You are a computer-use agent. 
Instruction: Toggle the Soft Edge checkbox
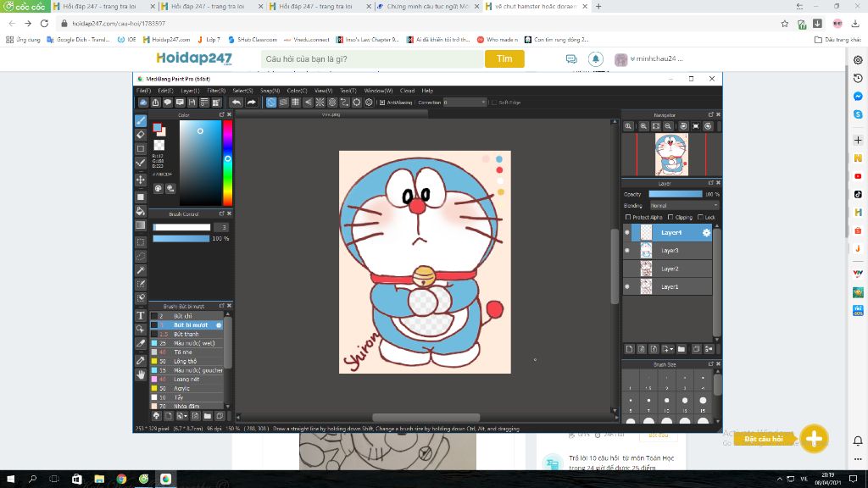(x=494, y=103)
